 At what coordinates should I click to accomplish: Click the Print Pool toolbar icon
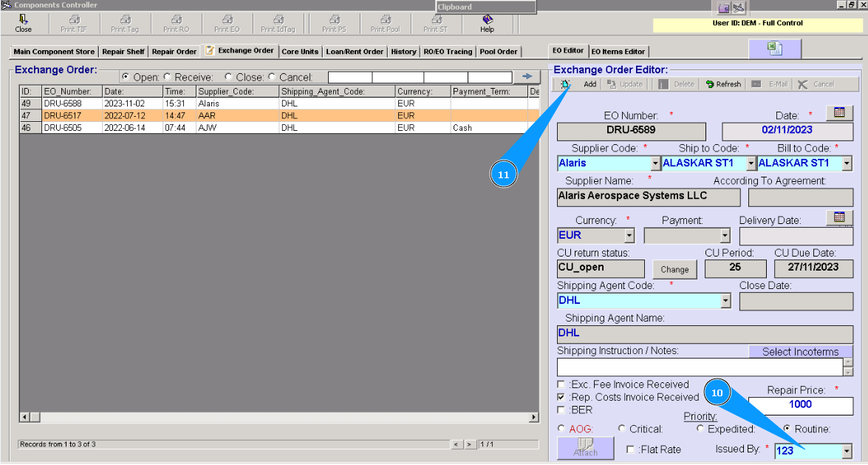(x=385, y=24)
